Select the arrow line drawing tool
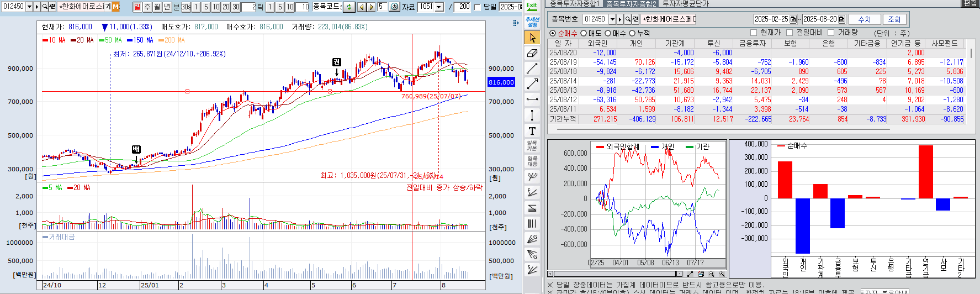Screen dimensions: 980x294 [532, 84]
